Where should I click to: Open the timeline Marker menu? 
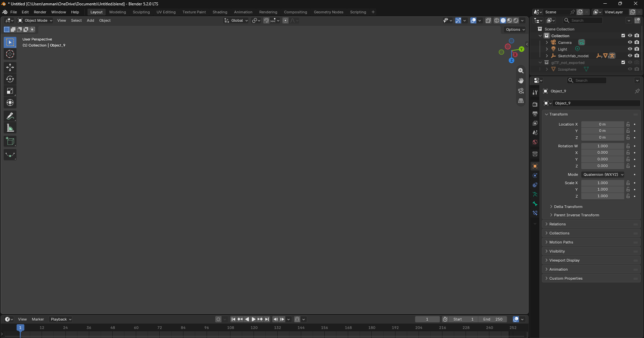point(38,319)
